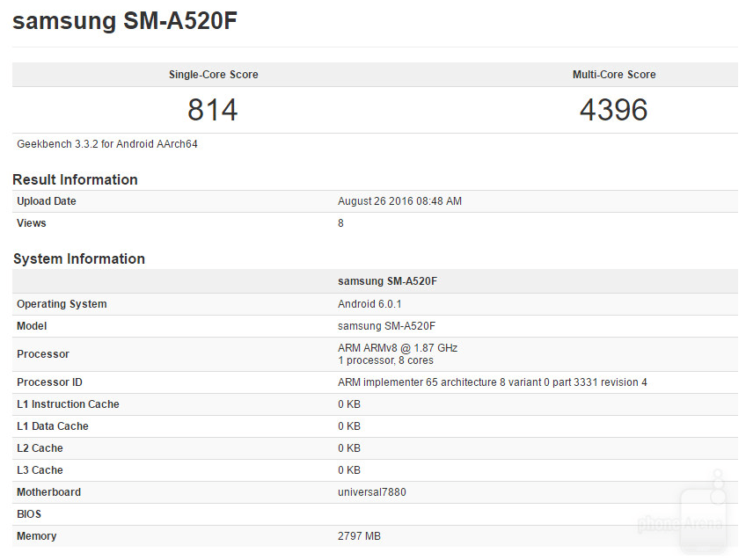This screenshot has width=746, height=560.
Task: Click the System Information section heading
Action: pos(78,258)
